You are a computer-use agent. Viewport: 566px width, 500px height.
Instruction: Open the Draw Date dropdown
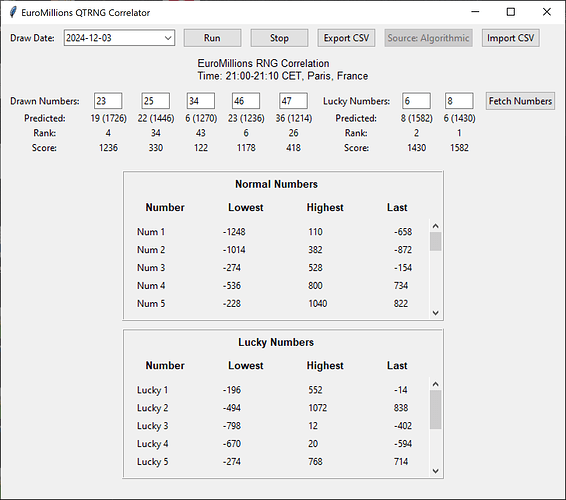click(167, 38)
